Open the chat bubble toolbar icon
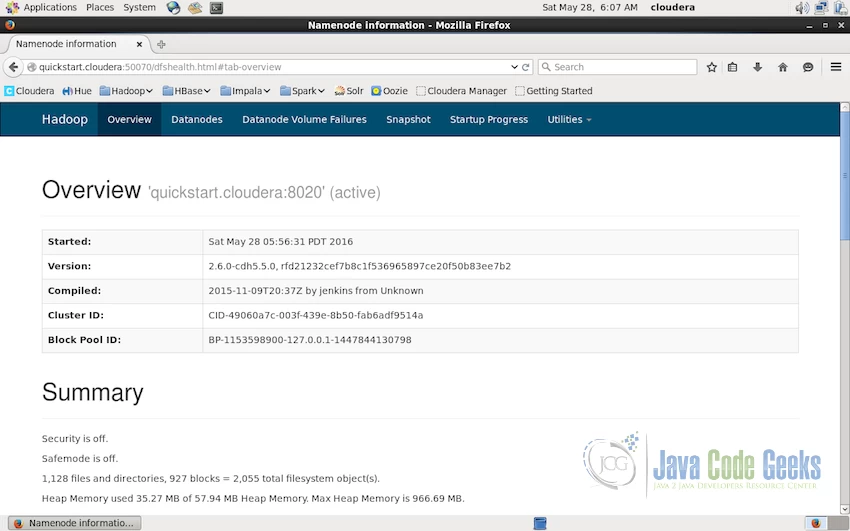This screenshot has width=850, height=531. tap(808, 67)
